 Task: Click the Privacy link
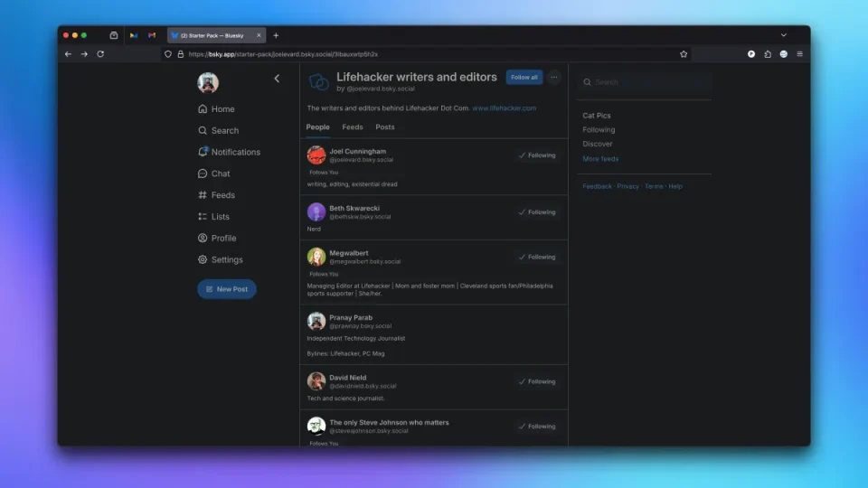pyautogui.click(x=627, y=186)
